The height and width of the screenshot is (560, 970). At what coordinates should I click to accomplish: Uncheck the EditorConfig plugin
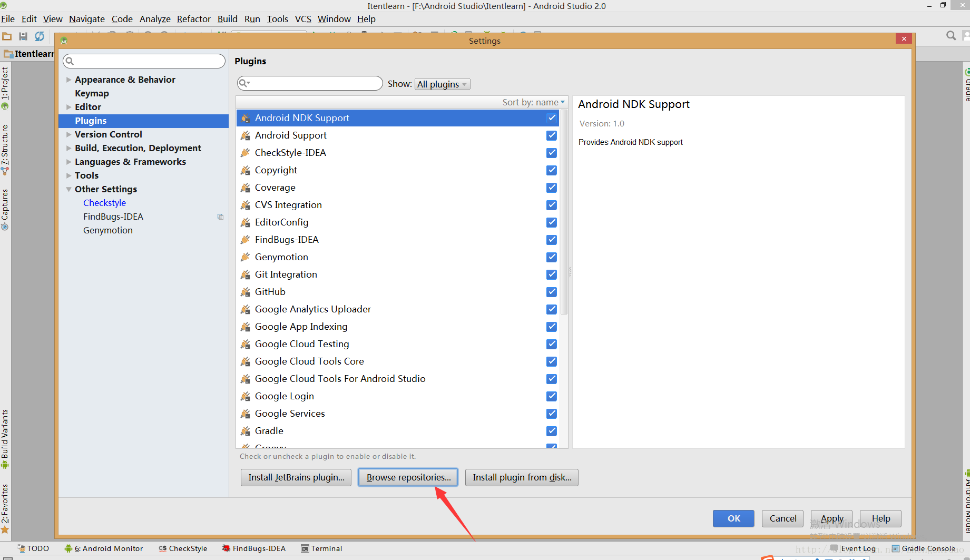[552, 222]
